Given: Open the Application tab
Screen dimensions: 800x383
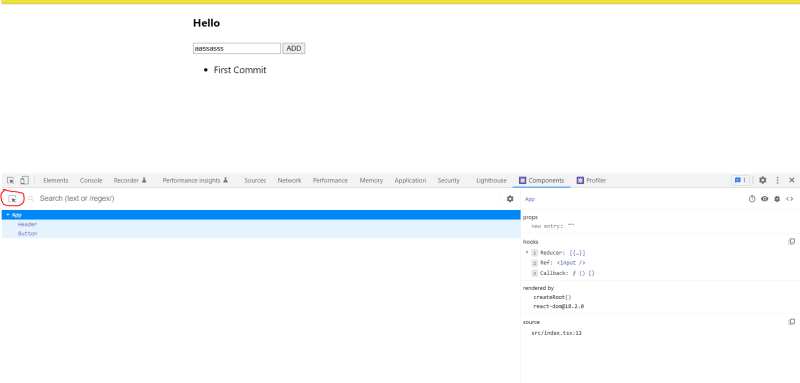Looking at the screenshot, I should coord(410,181).
